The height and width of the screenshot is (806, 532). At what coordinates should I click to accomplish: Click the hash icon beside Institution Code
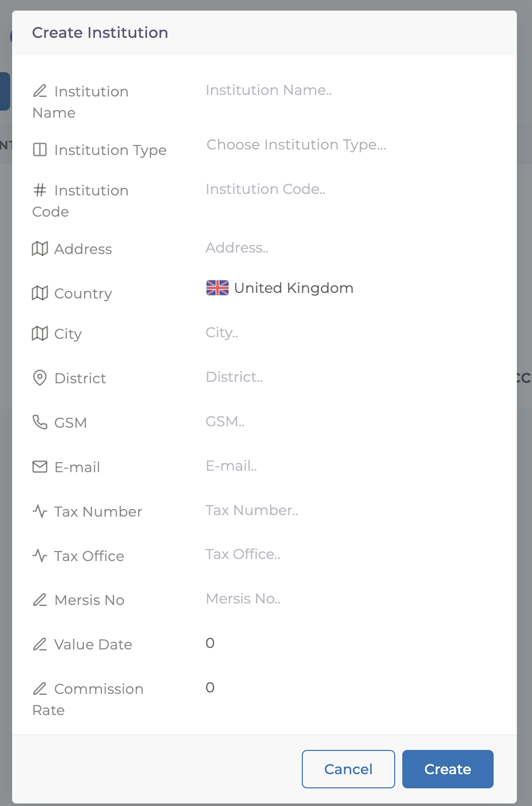[x=40, y=190]
